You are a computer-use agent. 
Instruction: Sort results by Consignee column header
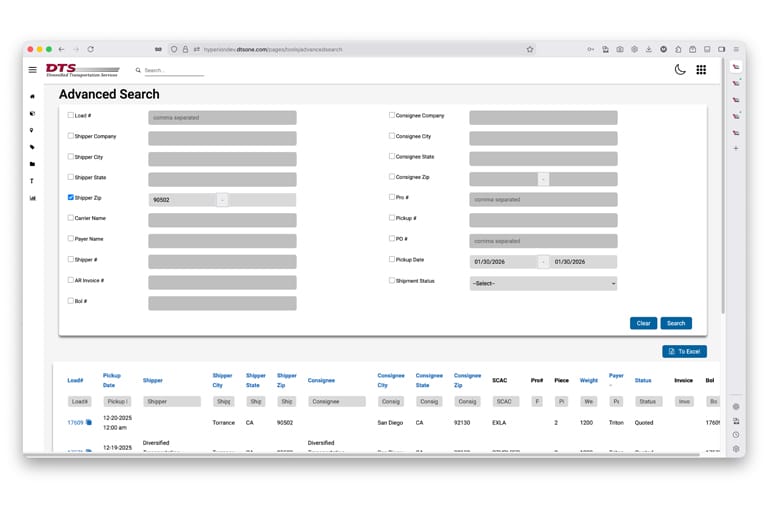pyautogui.click(x=321, y=380)
